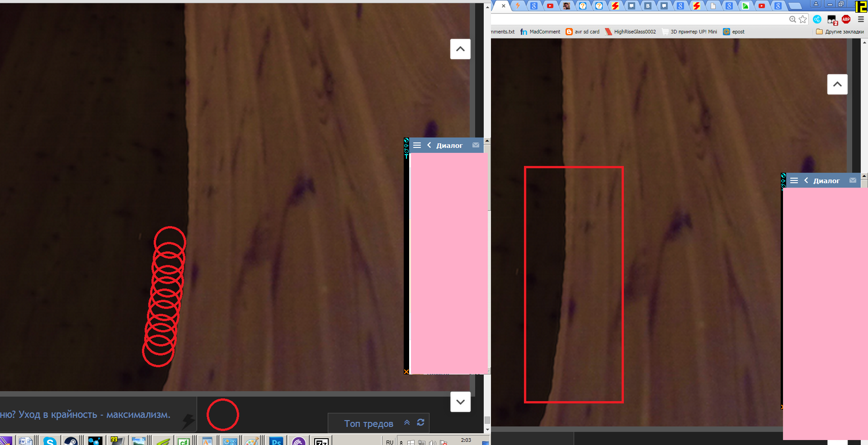Open the avr sd card bookmark
The height and width of the screenshot is (445, 868).
click(583, 32)
